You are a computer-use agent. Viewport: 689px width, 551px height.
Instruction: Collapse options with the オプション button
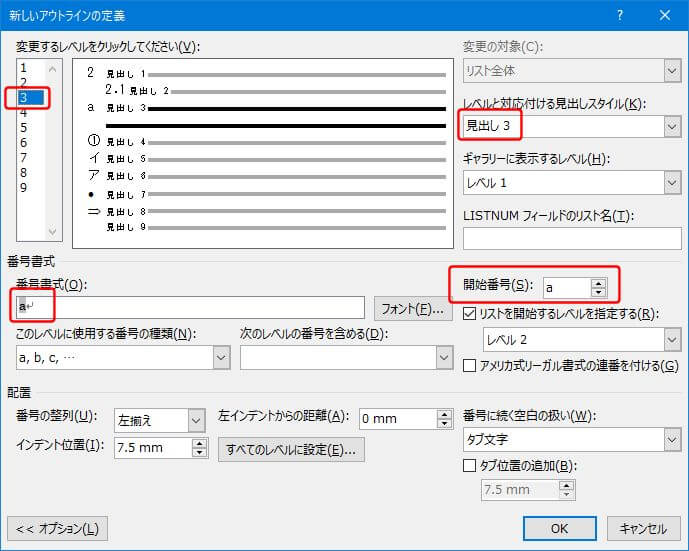tap(57, 528)
